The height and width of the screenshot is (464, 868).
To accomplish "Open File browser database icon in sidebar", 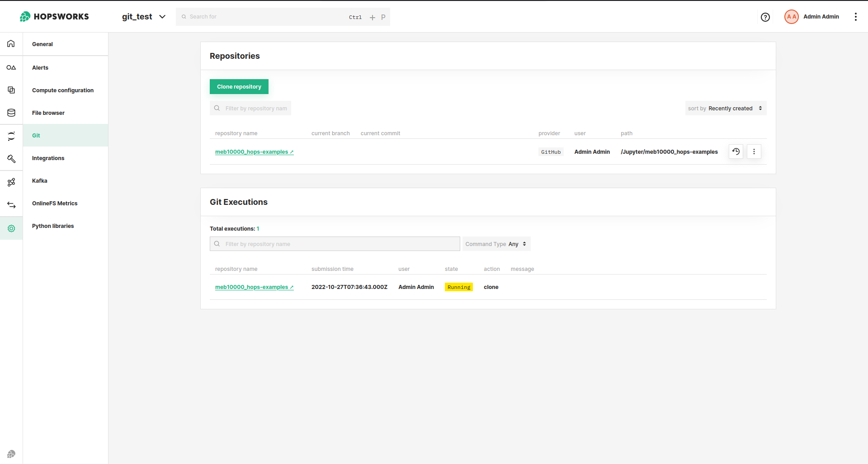I will click(x=11, y=113).
